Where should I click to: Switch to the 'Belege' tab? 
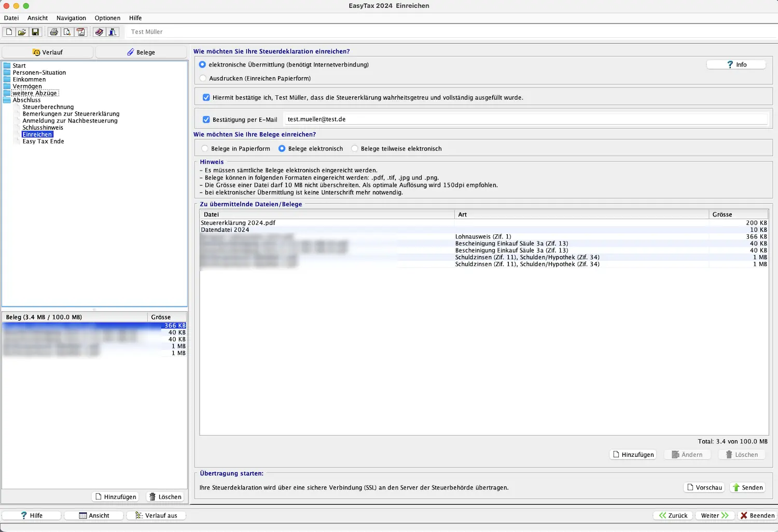coord(141,52)
